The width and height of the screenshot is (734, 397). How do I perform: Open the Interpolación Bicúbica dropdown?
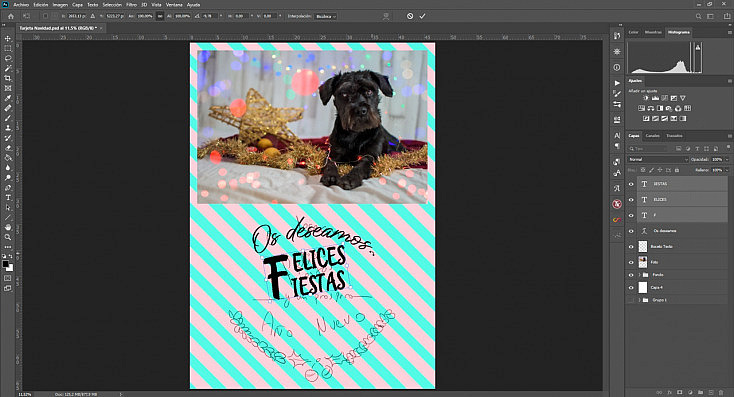[x=326, y=16]
